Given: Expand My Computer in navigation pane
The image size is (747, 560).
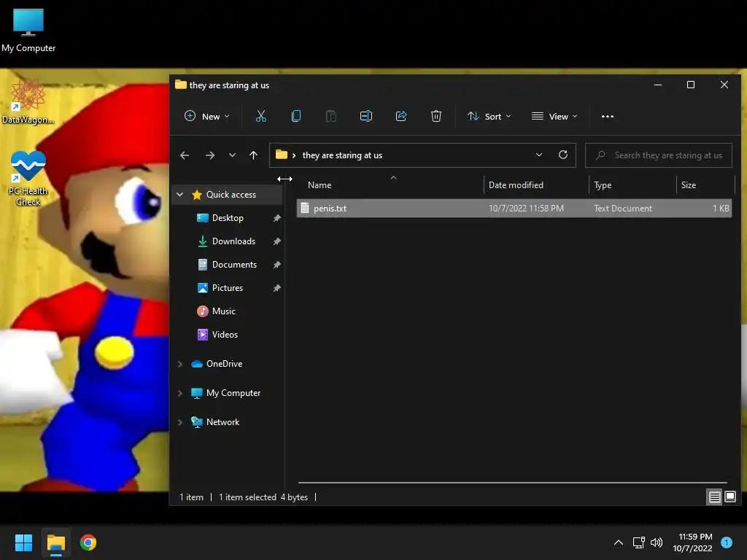Looking at the screenshot, I should coord(179,393).
